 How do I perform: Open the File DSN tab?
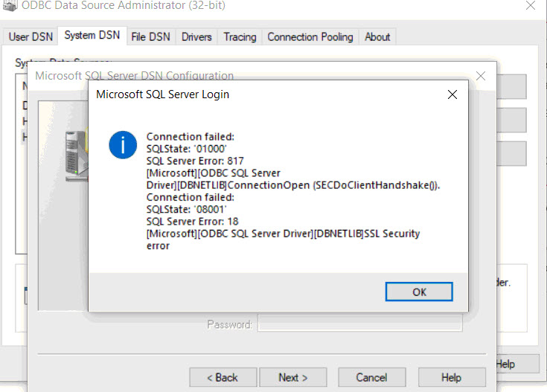pos(150,36)
